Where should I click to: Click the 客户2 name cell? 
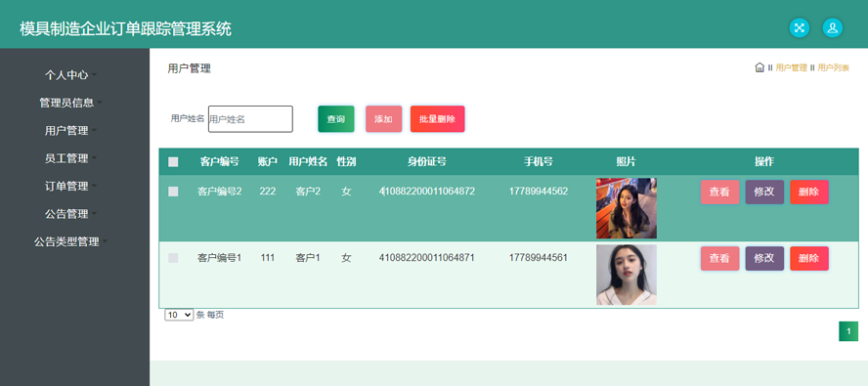308,192
